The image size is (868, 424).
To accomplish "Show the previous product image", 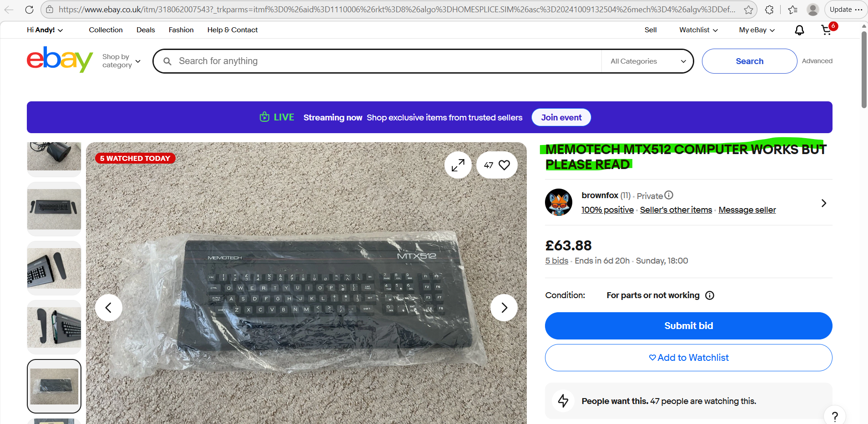I will click(x=108, y=308).
